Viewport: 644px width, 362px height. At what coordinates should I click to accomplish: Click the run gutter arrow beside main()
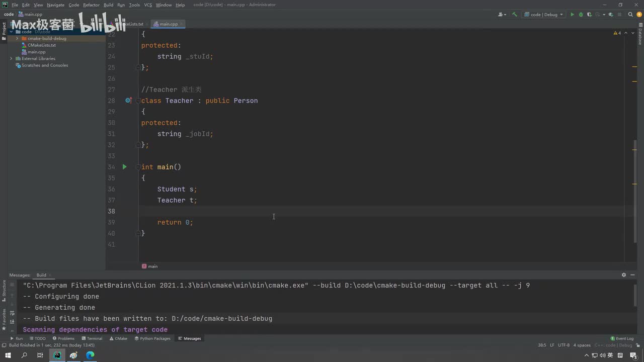(x=125, y=166)
